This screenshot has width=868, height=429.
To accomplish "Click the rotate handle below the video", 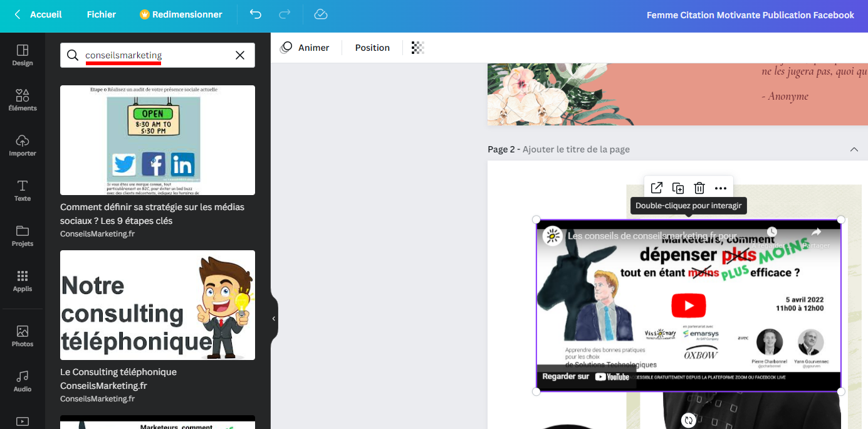I will tap(689, 420).
